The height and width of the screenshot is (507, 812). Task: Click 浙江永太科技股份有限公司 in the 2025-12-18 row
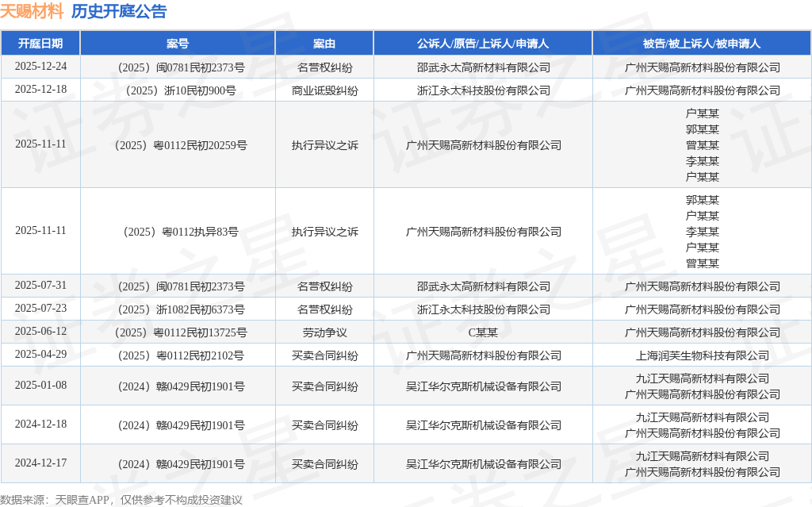pos(483,90)
